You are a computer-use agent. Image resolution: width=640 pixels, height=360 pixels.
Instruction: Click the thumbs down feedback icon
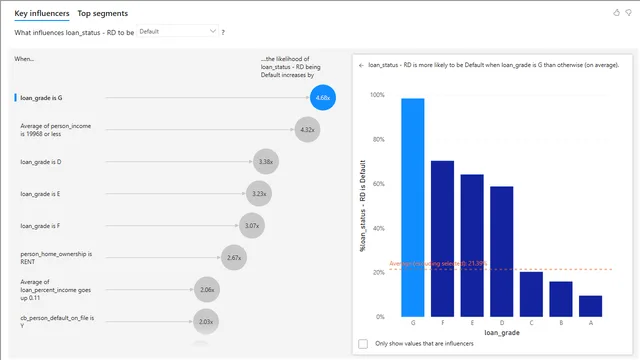(x=629, y=13)
